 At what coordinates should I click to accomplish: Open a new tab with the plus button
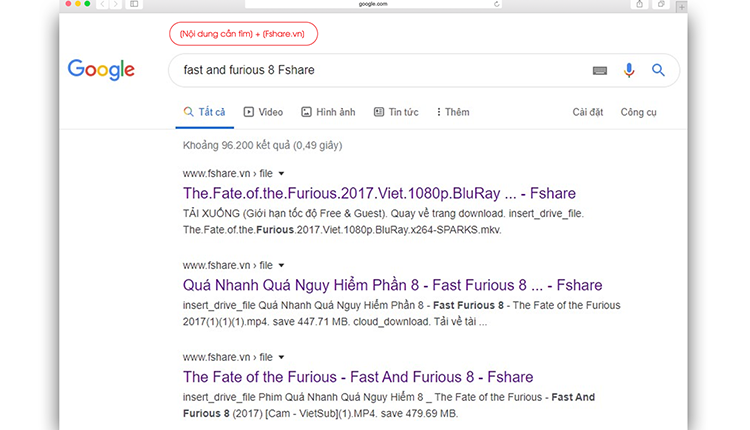(x=682, y=7)
